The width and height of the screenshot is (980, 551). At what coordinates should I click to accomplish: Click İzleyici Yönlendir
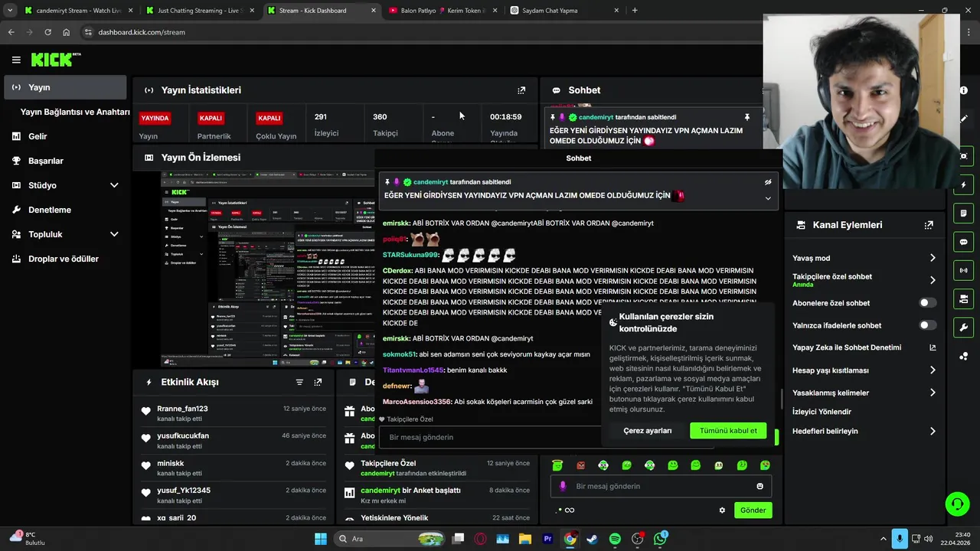[822, 412]
